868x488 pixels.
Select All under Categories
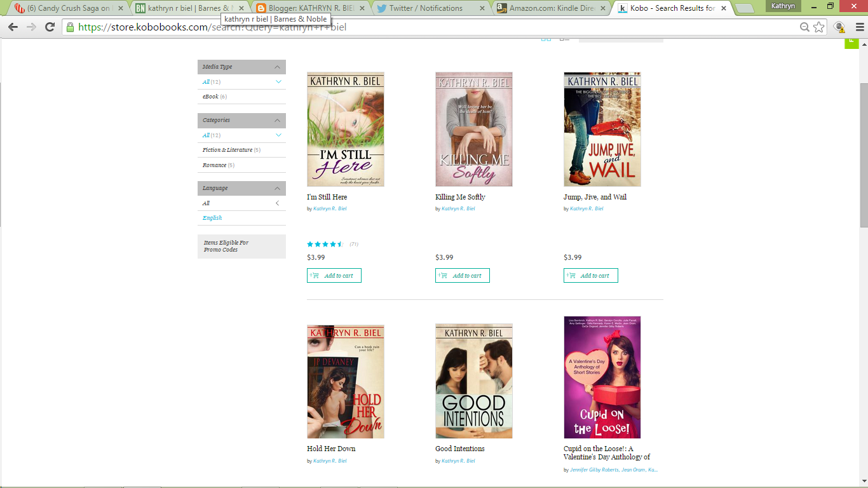pos(212,135)
